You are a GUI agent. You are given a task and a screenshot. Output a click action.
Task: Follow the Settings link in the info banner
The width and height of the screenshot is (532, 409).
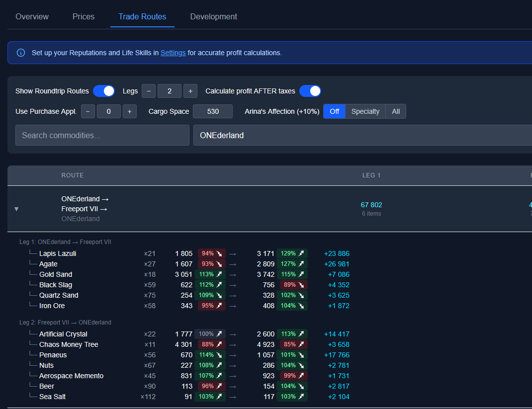point(173,53)
